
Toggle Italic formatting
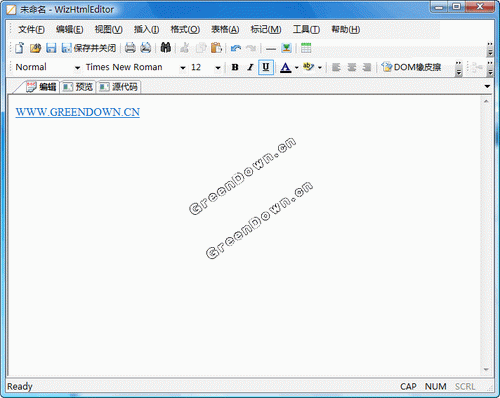[x=250, y=67]
